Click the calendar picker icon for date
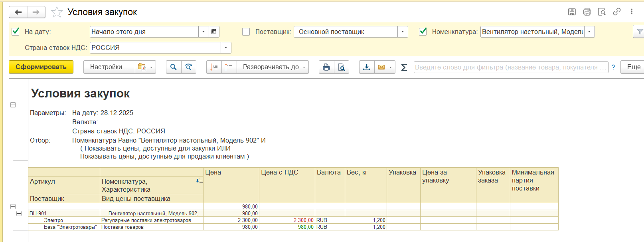Viewport: 644px width, 242px height. point(214,32)
